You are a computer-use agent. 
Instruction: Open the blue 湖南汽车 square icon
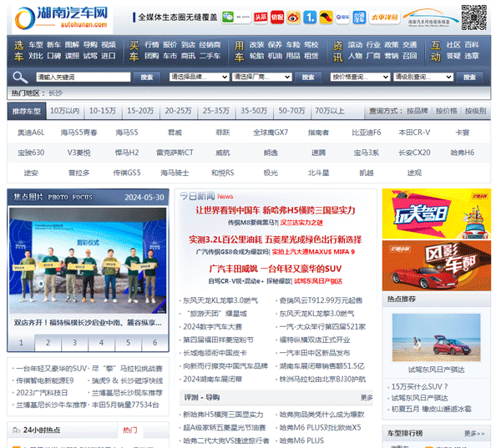[359, 17]
